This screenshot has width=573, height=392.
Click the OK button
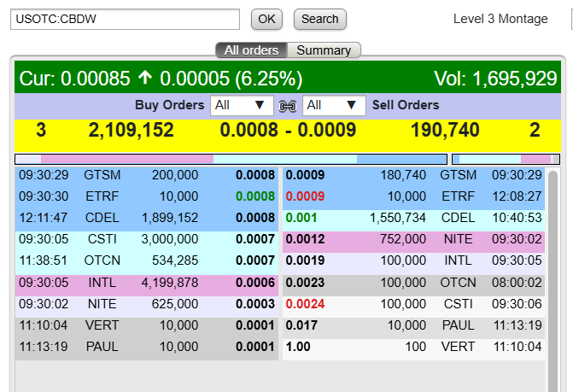point(266,19)
